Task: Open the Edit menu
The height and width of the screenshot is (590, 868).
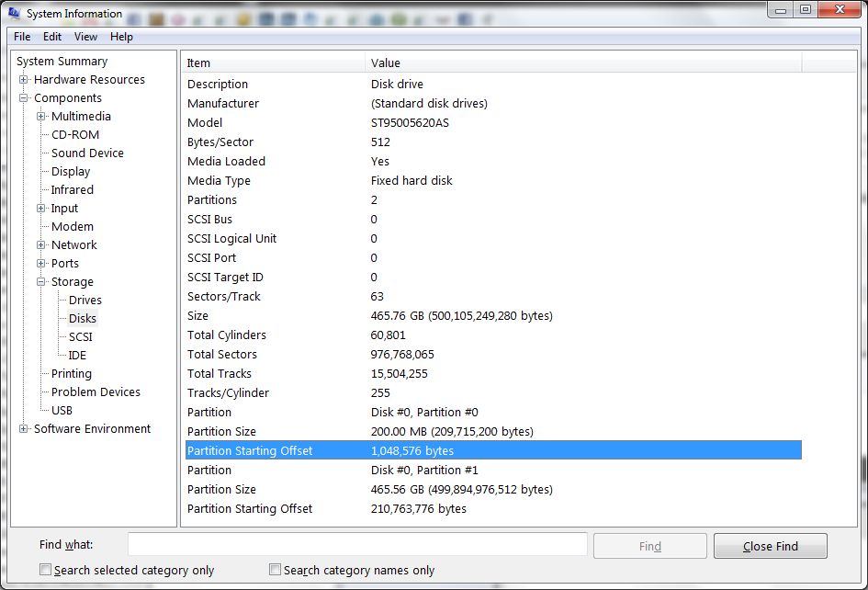Action: (52, 37)
